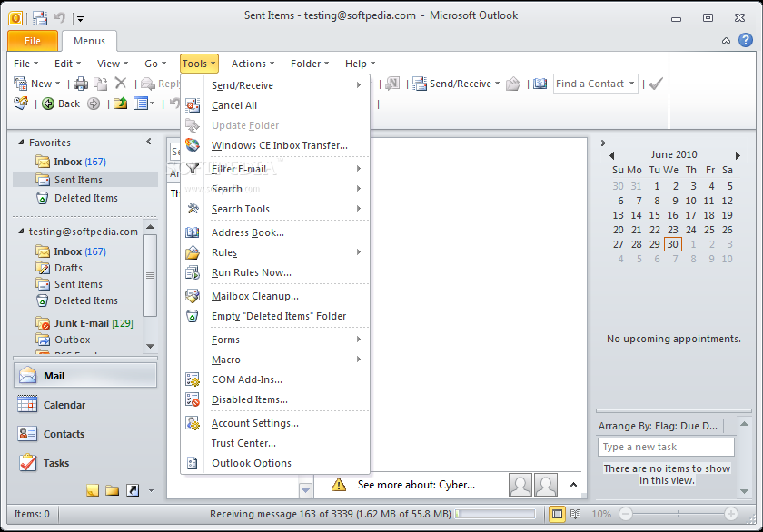The height and width of the screenshot is (532, 763).
Task: Click Arrange By: Flag Due Date header
Action: tap(659, 426)
